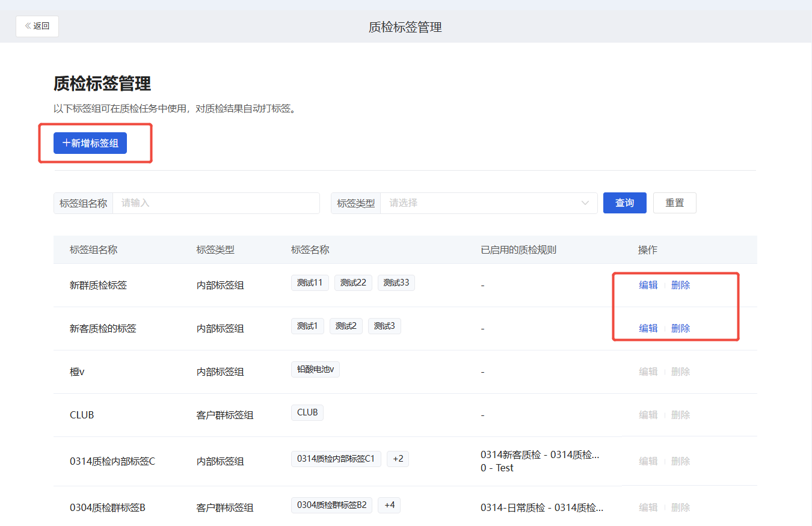Click the 操作 column header
This screenshot has height=526, width=812.
[648, 249]
